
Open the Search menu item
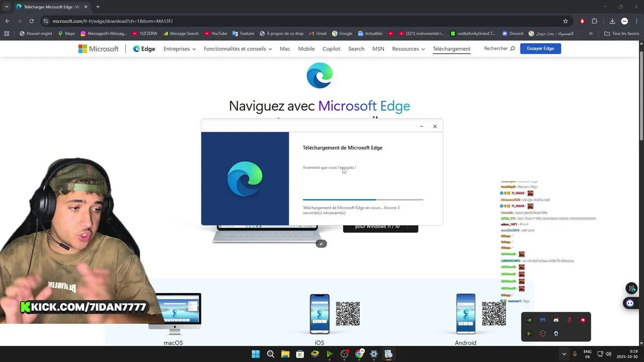coord(356,49)
